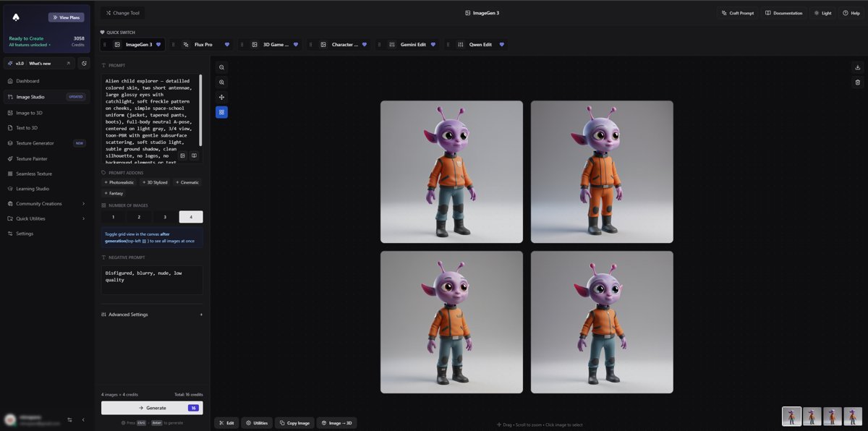The width and height of the screenshot is (868, 431).
Task: Open Craft Prompt
Action: 738,13
